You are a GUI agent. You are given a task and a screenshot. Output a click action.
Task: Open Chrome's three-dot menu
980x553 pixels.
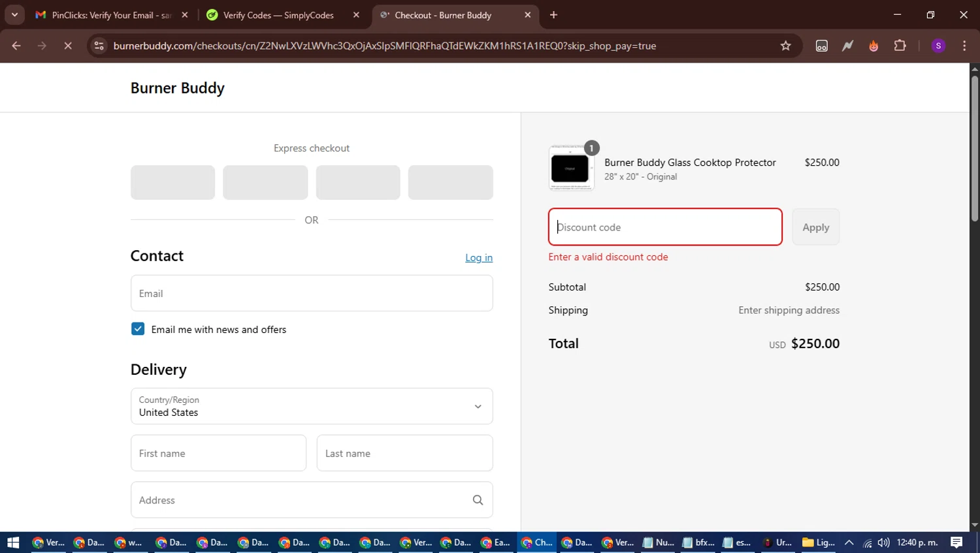964,46
